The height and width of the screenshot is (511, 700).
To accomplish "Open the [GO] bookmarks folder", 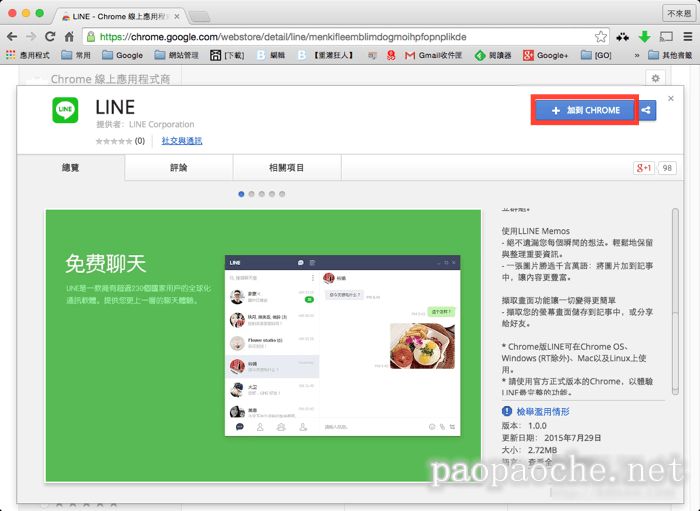I will 596,55.
